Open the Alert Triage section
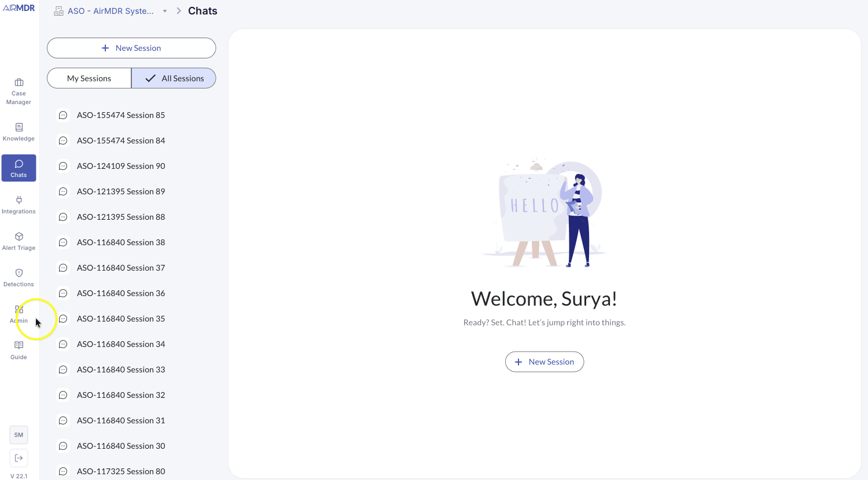The height and width of the screenshot is (480, 868). [x=19, y=241]
